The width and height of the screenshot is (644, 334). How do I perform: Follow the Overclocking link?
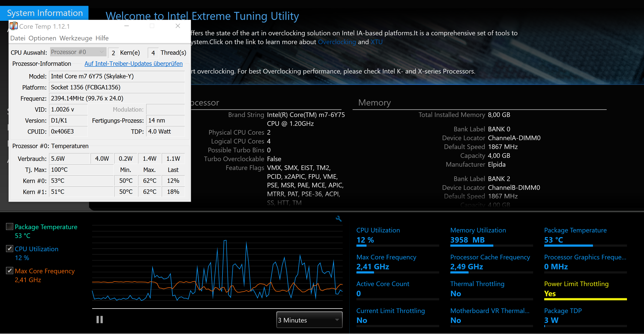pyautogui.click(x=337, y=42)
